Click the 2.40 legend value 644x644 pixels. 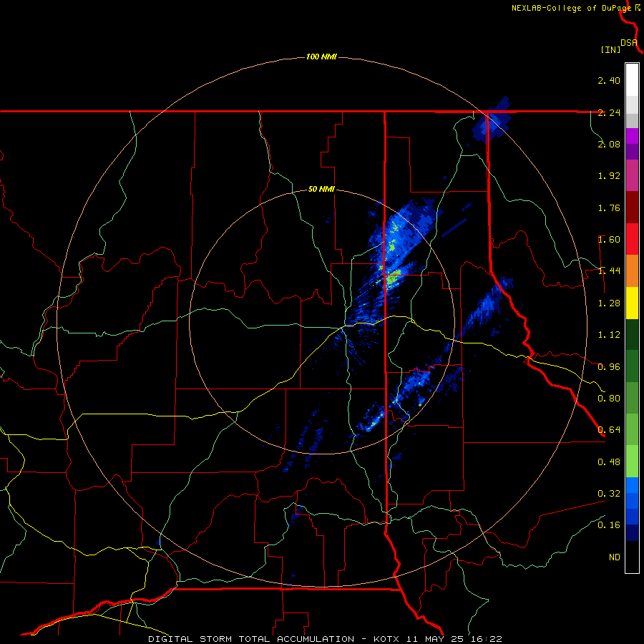click(x=609, y=80)
